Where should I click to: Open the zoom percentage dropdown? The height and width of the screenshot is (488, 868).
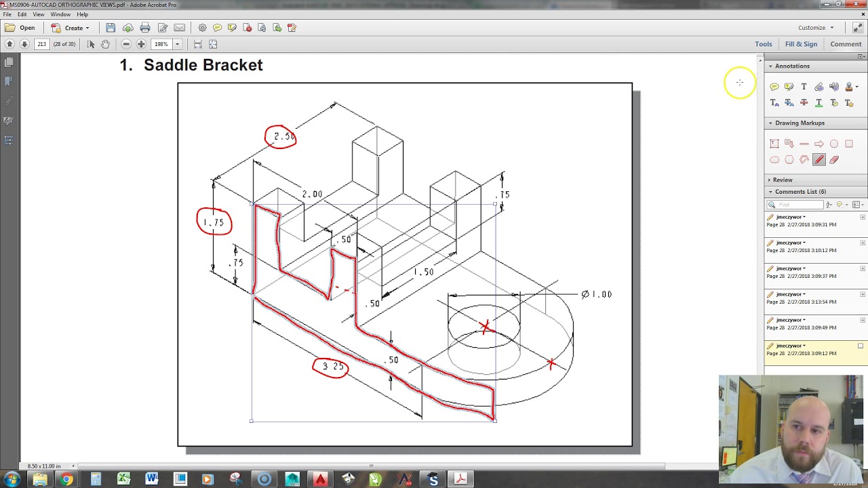(x=177, y=44)
